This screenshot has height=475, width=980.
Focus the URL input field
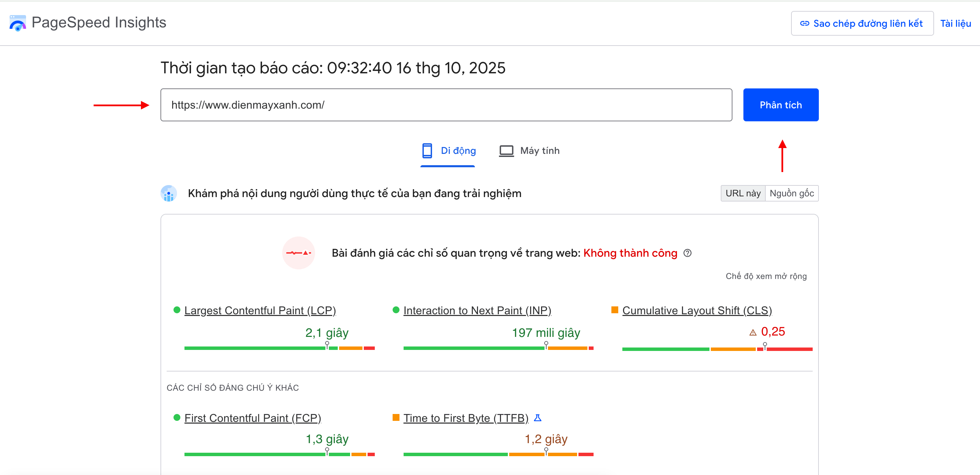click(446, 105)
